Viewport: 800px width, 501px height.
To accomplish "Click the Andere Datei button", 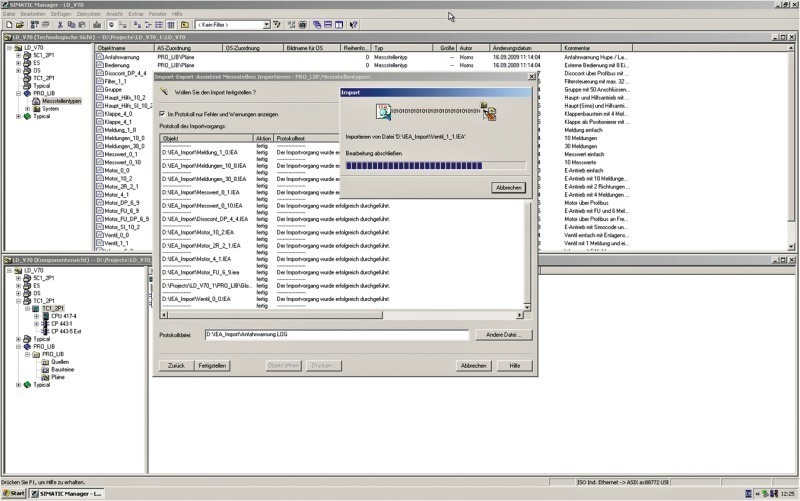I will coord(502,334).
